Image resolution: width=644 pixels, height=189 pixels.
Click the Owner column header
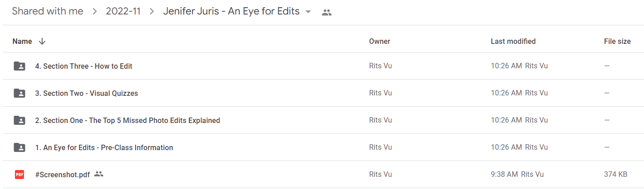point(380,41)
